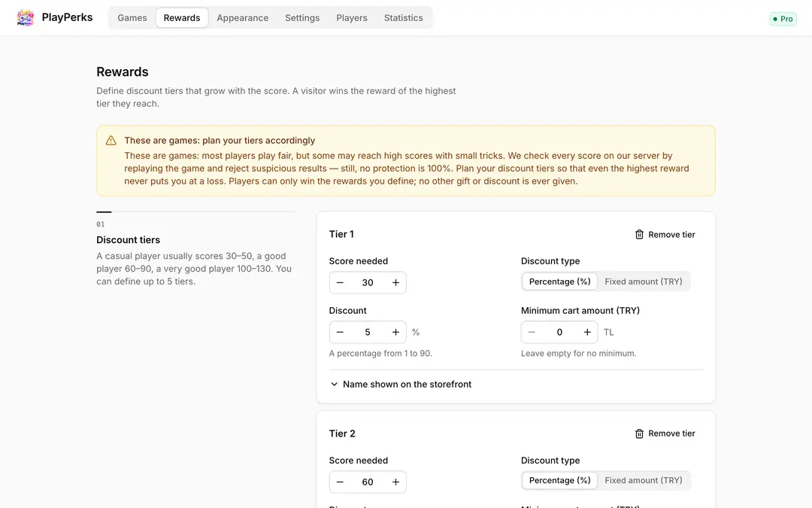Open the Rewards tab

click(x=182, y=17)
